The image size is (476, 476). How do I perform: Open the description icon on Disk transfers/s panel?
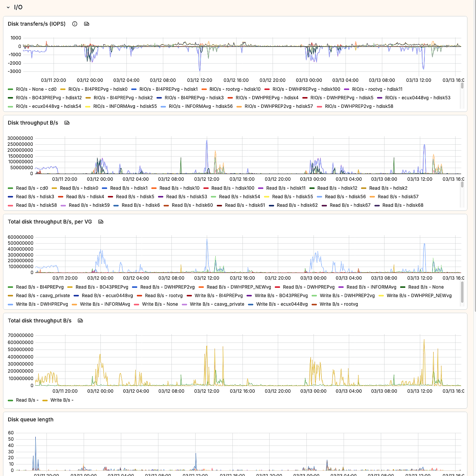(87, 24)
